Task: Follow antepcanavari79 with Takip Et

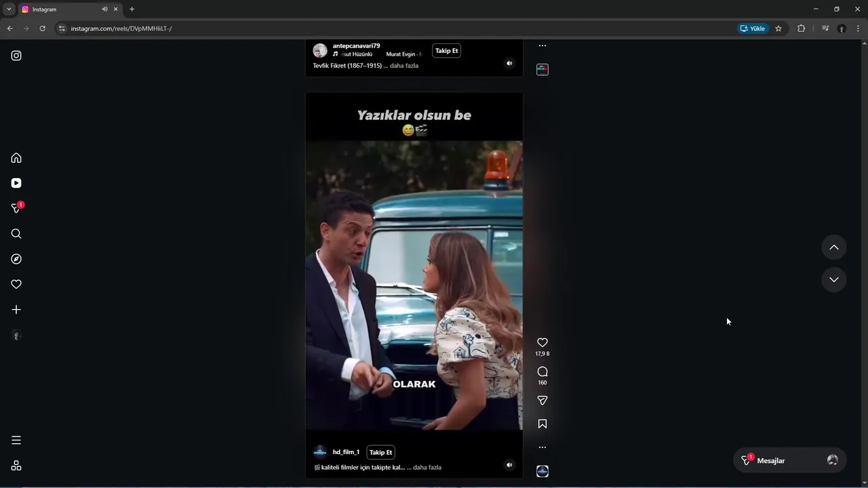Action: (446, 51)
